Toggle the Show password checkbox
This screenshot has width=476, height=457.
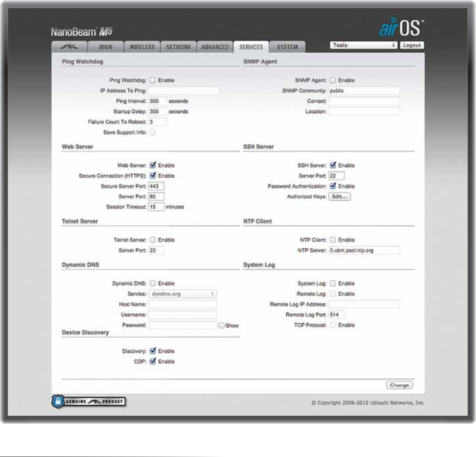point(221,326)
